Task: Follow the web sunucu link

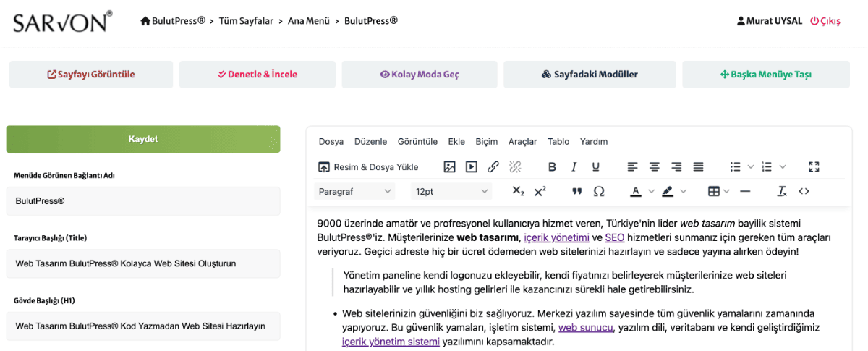Action: (586, 328)
